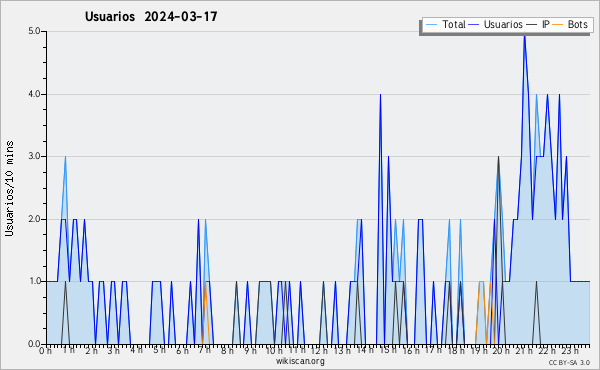Screen dimensions: 600x370
Task: Click the '21 h' x-axis label
Action: (524, 351)
